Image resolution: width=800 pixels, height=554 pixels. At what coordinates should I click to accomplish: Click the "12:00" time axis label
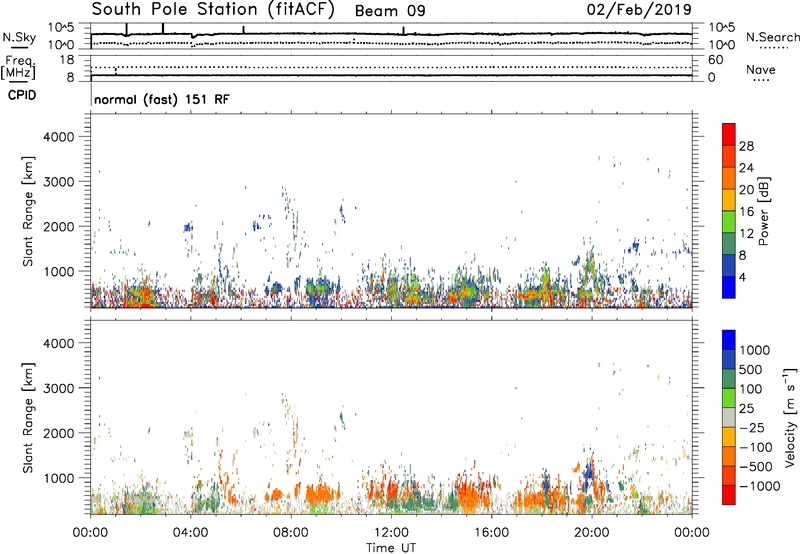coord(391,533)
